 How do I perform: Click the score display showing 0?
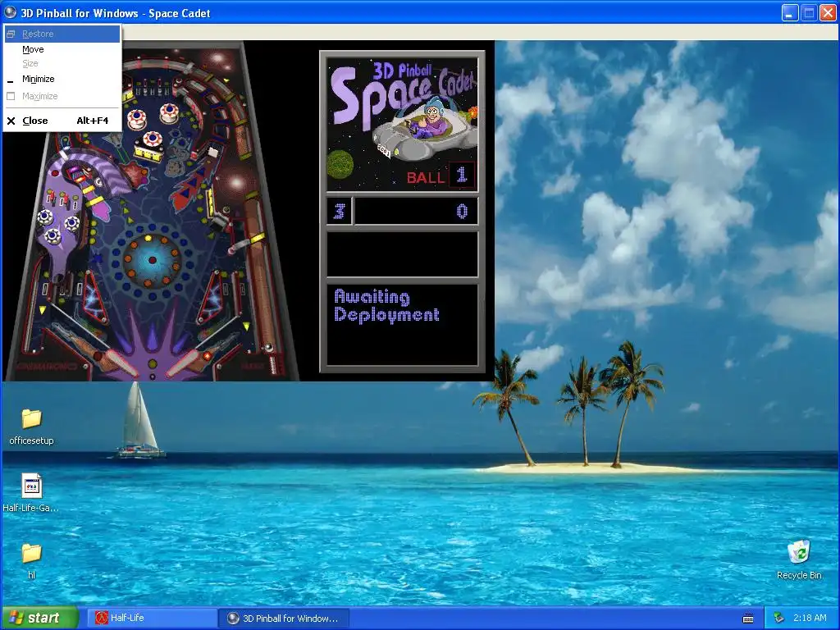(x=416, y=211)
